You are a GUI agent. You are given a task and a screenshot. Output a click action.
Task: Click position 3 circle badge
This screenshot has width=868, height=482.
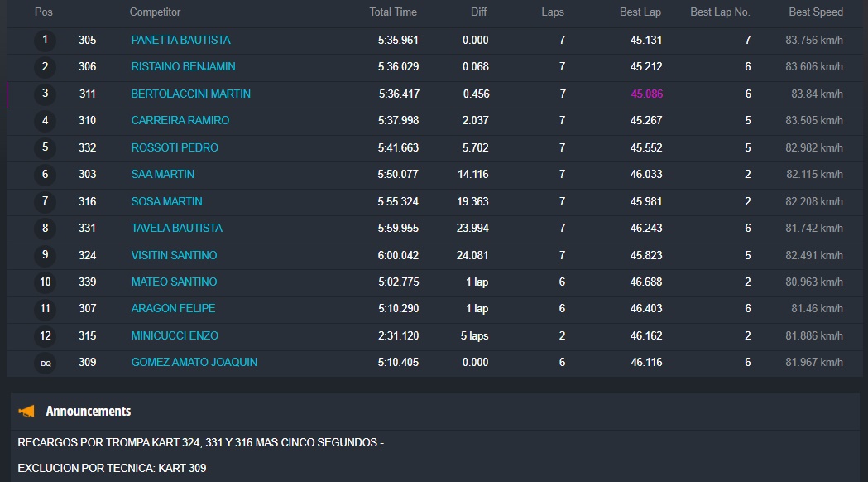(45, 94)
